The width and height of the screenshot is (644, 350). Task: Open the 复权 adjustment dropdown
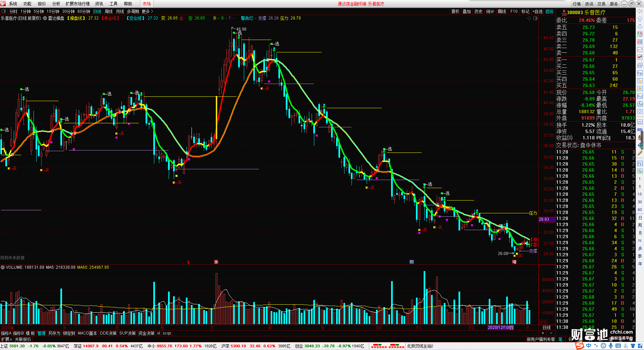pyautogui.click(x=455, y=11)
